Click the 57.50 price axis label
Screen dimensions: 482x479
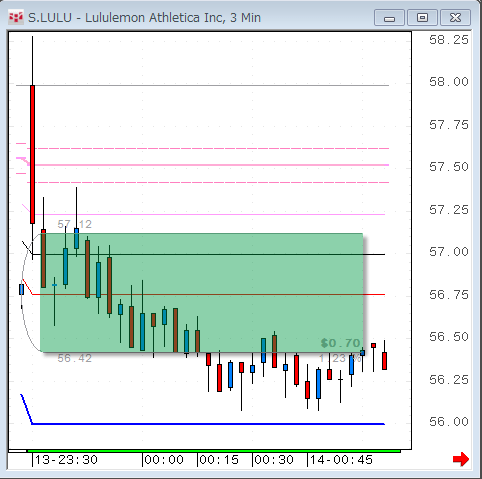point(449,167)
